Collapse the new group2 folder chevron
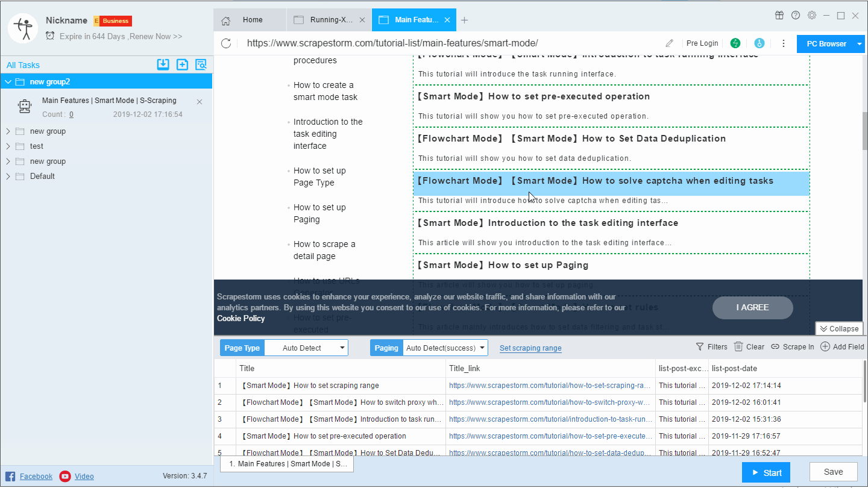 coord(8,82)
